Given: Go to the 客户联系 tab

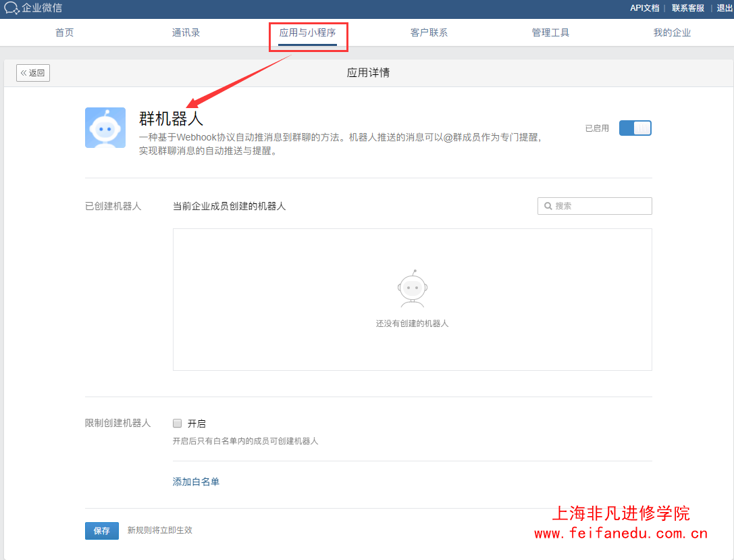Looking at the screenshot, I should tap(429, 32).
